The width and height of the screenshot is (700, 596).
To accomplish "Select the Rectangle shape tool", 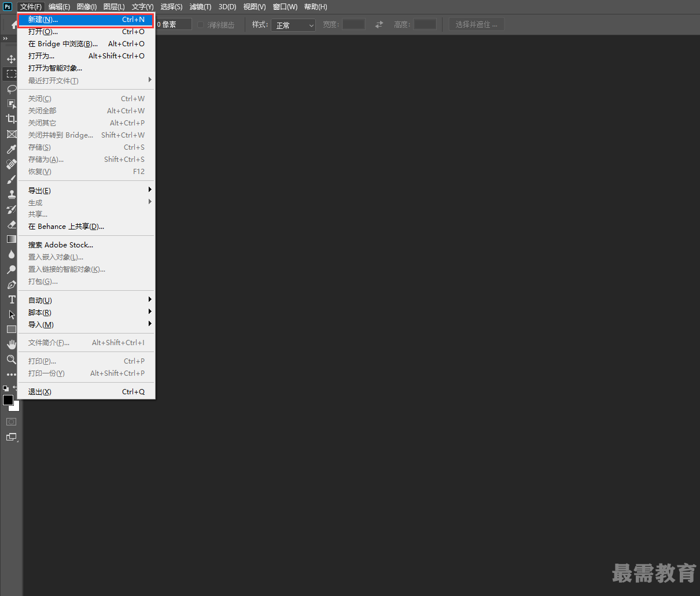I will tap(11, 330).
